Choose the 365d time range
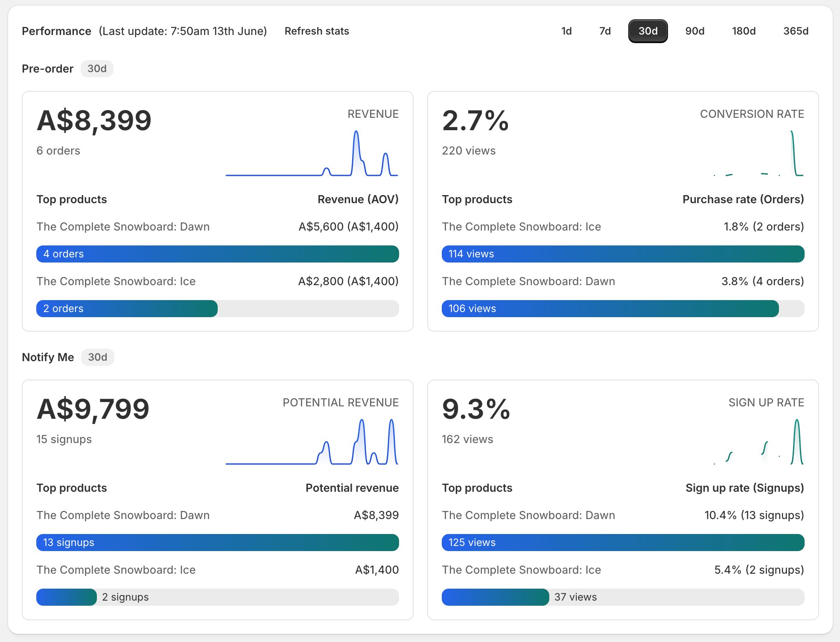Image resolution: width=840 pixels, height=642 pixels. click(x=796, y=31)
